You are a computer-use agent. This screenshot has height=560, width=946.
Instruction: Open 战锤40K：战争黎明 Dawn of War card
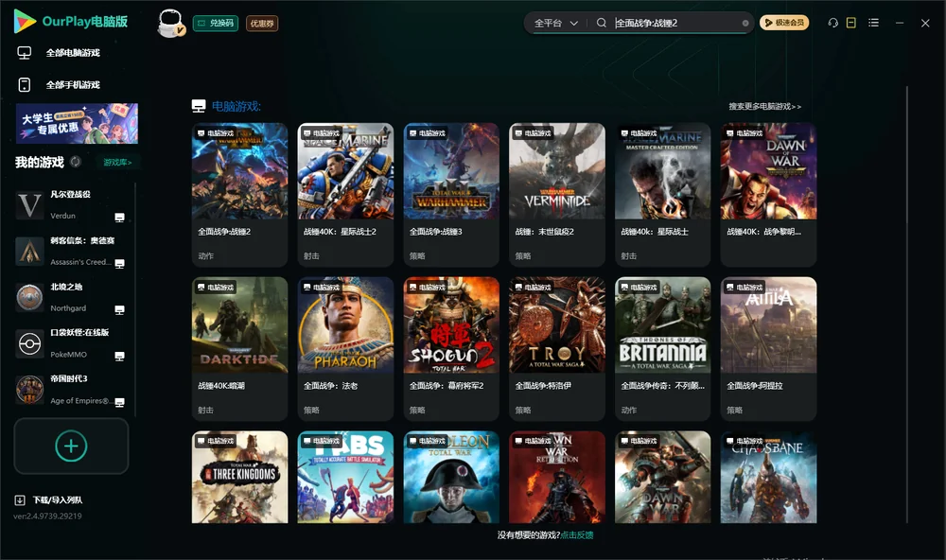(768, 194)
